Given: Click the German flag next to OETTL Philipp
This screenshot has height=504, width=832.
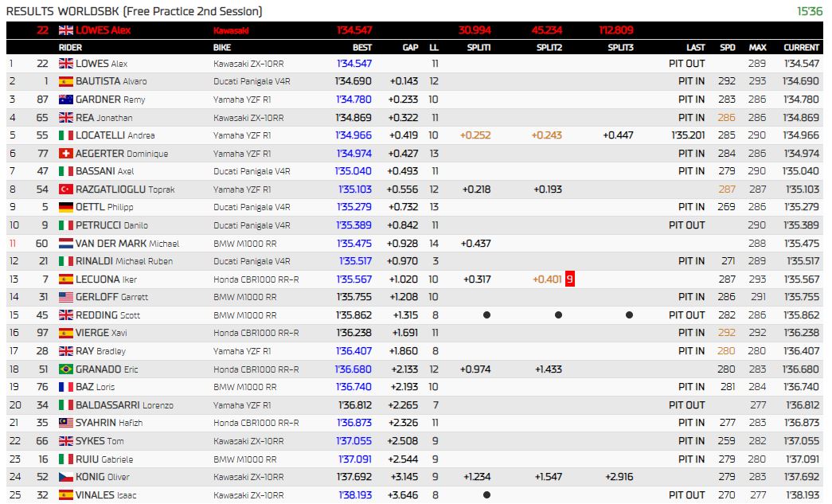Looking at the screenshot, I should [x=66, y=208].
